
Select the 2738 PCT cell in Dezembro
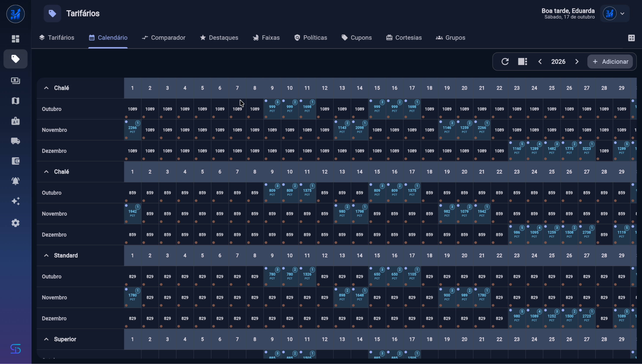[587, 235]
